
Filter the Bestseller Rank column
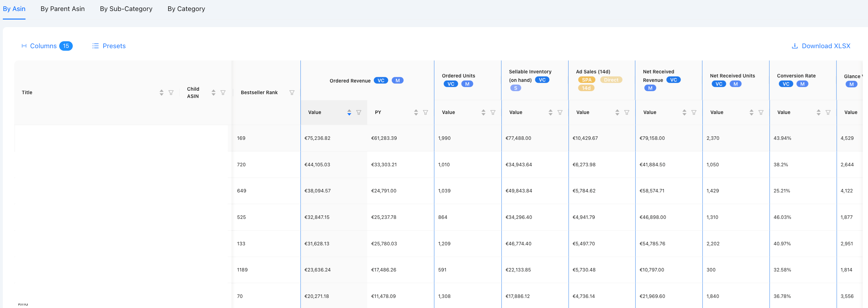(x=292, y=92)
